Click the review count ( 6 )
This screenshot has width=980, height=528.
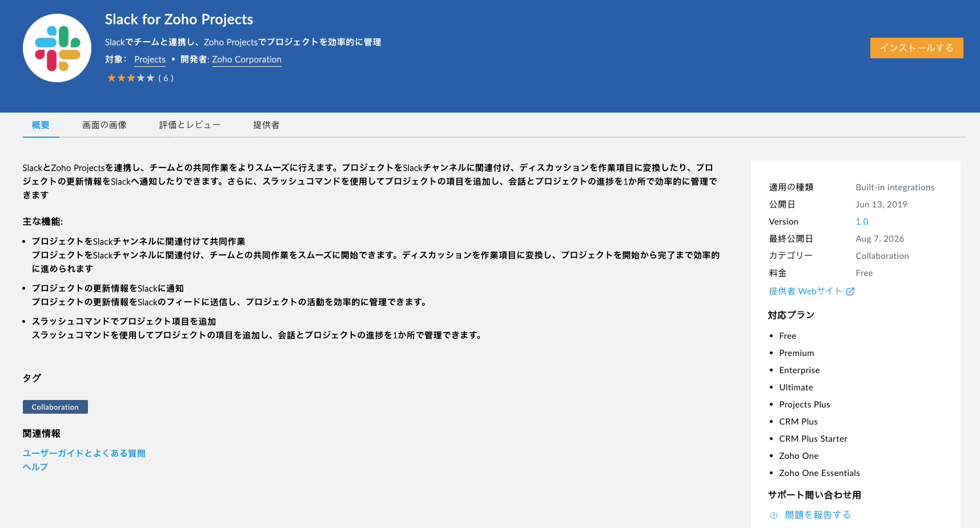[166, 78]
